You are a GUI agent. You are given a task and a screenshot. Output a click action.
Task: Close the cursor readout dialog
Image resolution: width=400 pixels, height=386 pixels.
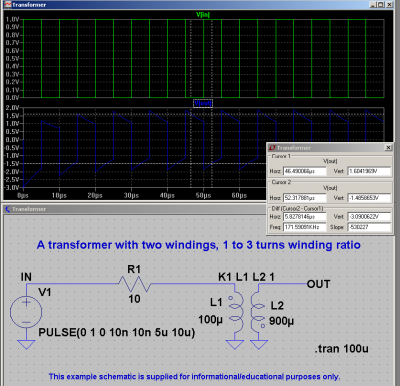pos(388,147)
